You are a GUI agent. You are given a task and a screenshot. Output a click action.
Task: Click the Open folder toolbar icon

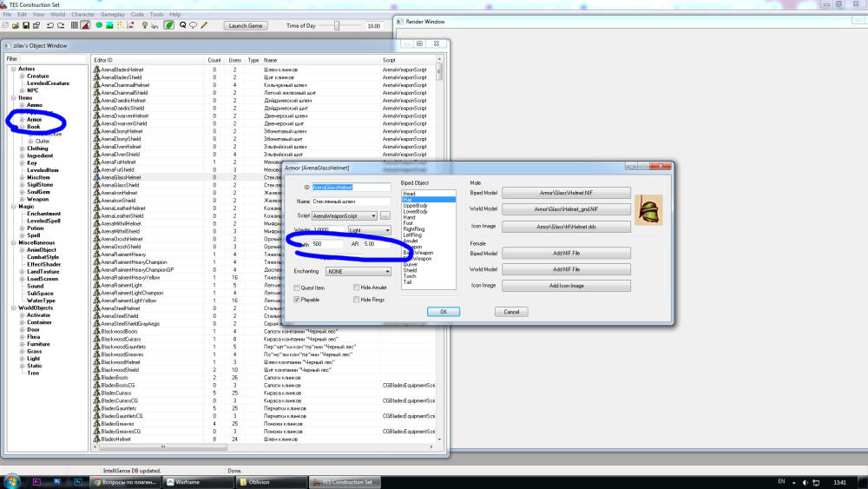[16, 25]
